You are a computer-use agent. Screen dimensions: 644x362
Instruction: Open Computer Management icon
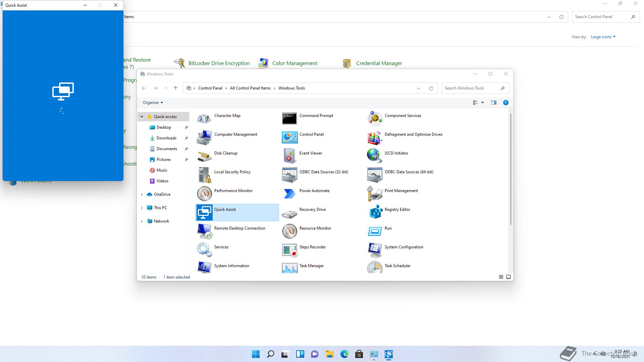click(204, 137)
